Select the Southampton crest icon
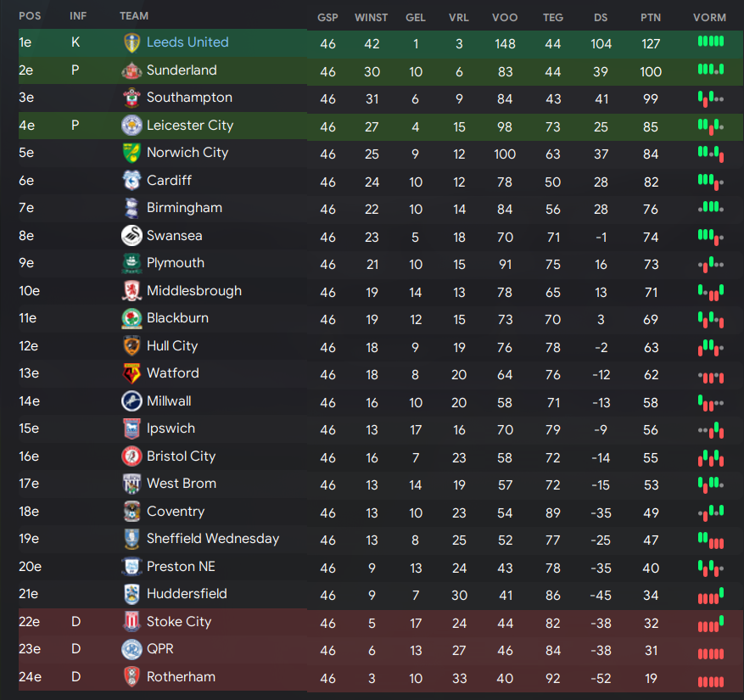Screen dimensions: 744x700 pos(131,98)
